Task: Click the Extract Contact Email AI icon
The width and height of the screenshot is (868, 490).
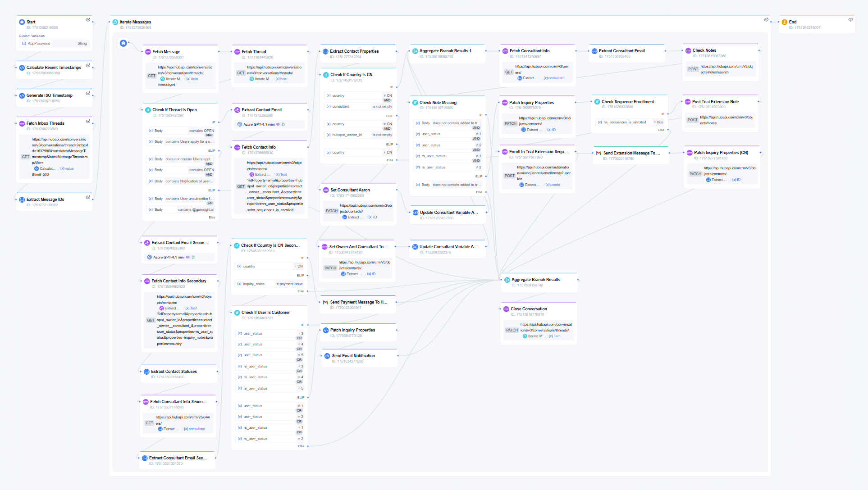Action: pyautogui.click(x=237, y=110)
